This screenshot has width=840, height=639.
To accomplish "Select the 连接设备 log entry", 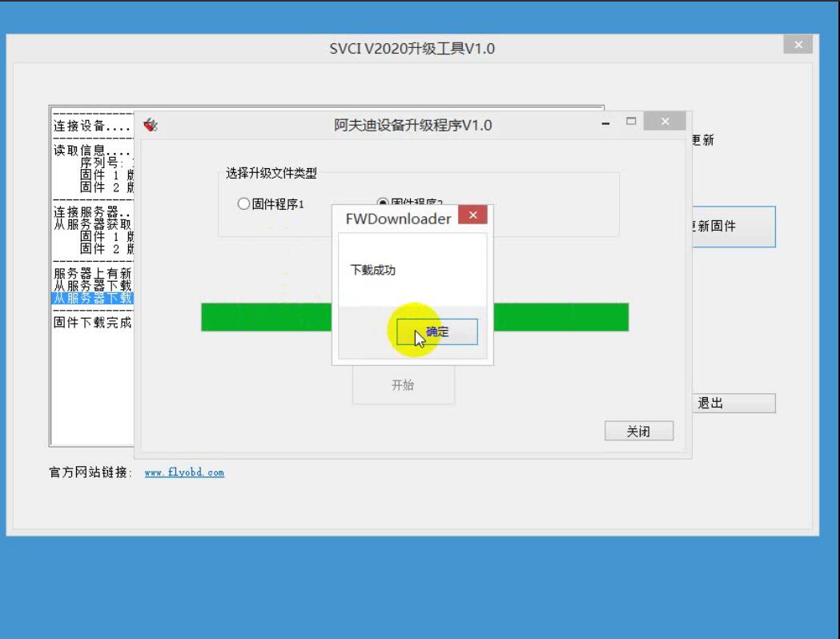I will [92, 126].
